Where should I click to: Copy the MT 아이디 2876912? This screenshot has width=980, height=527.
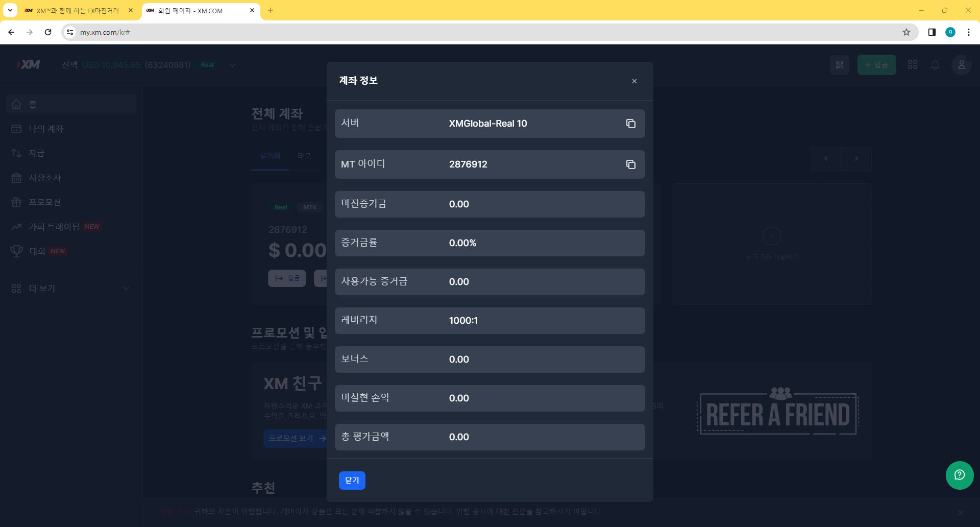coord(631,164)
